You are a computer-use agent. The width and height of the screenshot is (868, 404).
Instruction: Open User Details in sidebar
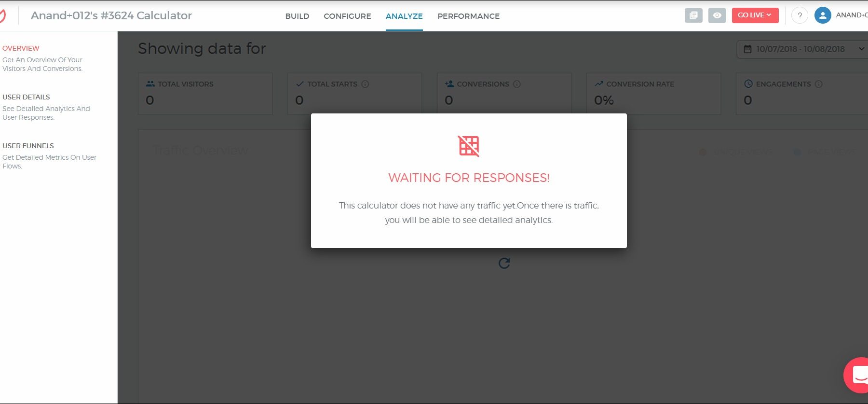click(x=27, y=97)
